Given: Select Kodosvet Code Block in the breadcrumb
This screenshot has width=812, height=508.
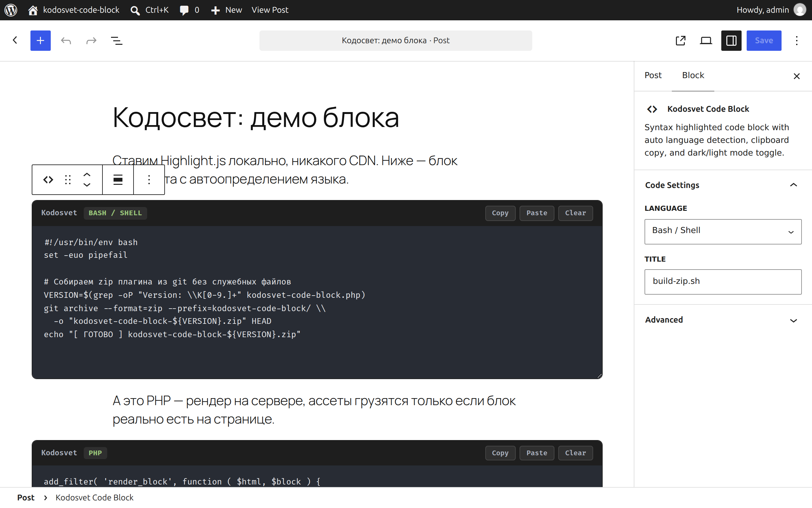Looking at the screenshot, I should [x=94, y=498].
